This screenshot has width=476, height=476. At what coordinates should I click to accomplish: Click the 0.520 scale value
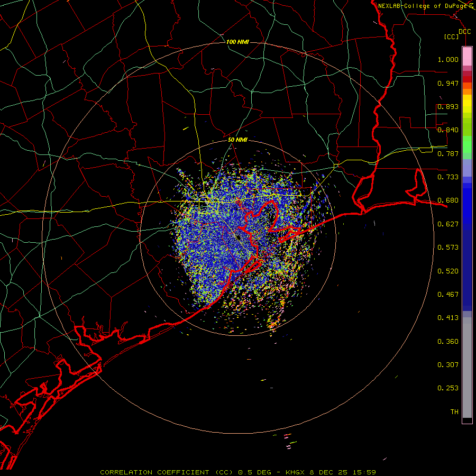point(448,271)
